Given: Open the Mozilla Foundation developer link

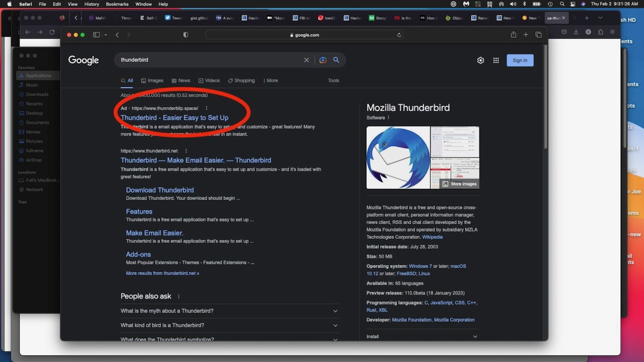Looking at the screenshot, I should click(412, 320).
